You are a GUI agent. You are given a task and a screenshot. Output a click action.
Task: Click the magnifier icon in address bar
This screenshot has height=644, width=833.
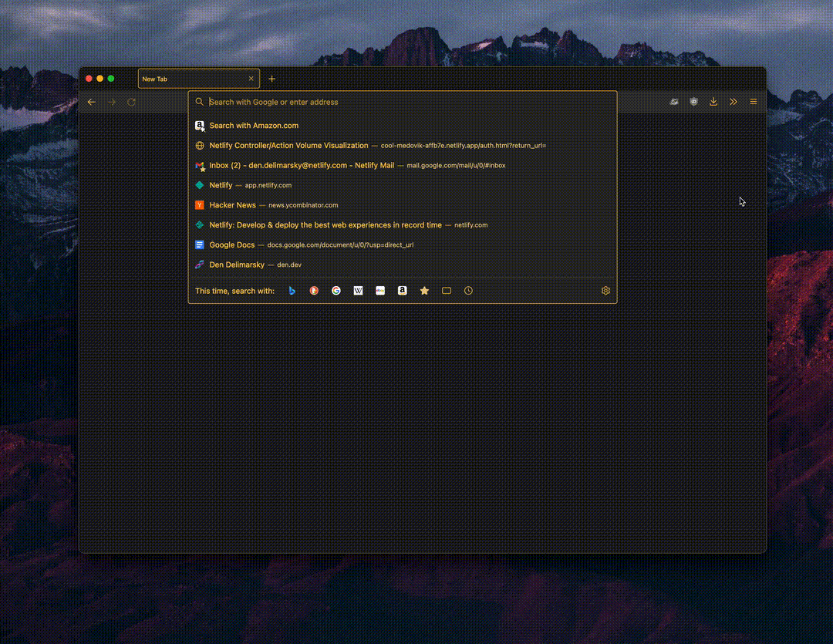(x=199, y=102)
